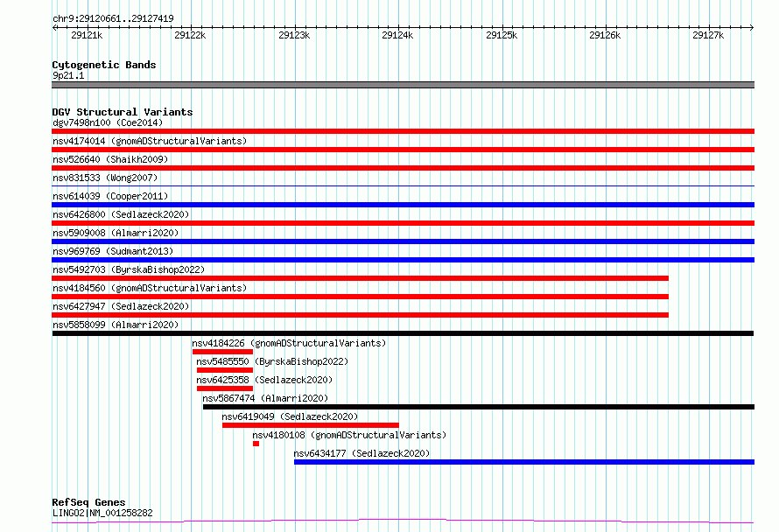Select the red bar under nsv5485550
Image resolution: width=779 pixels, height=532 pixels.
(x=225, y=370)
